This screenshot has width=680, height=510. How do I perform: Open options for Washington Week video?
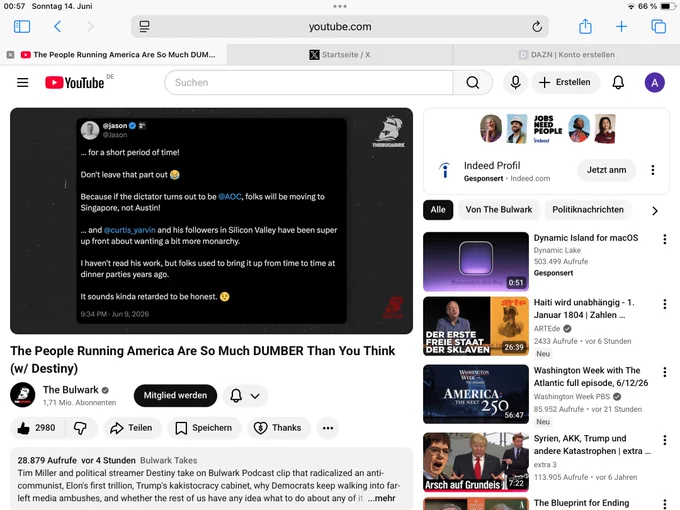pyautogui.click(x=664, y=372)
